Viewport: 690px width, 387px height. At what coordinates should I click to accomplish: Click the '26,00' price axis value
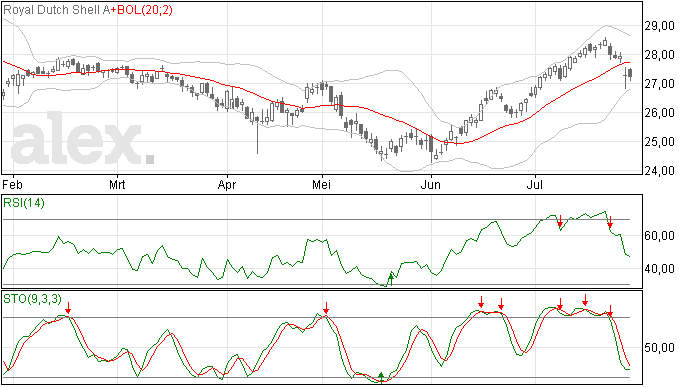[660, 113]
